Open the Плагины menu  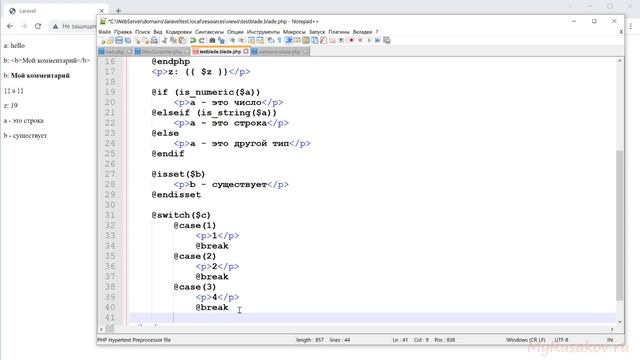click(339, 32)
